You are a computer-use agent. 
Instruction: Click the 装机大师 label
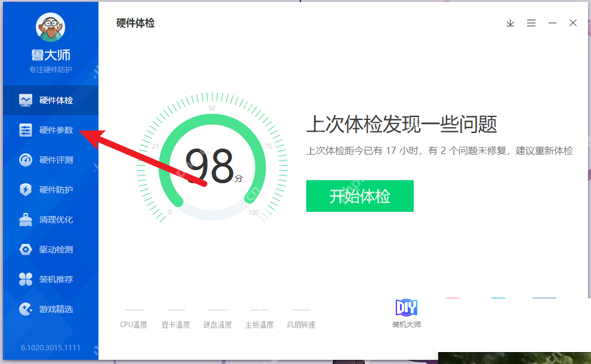tap(407, 325)
